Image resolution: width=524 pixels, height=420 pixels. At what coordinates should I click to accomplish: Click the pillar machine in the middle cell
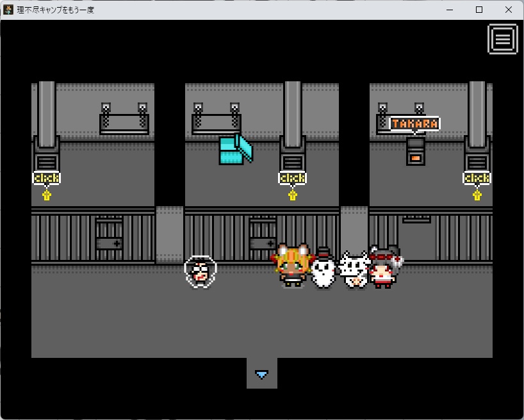coord(293,127)
